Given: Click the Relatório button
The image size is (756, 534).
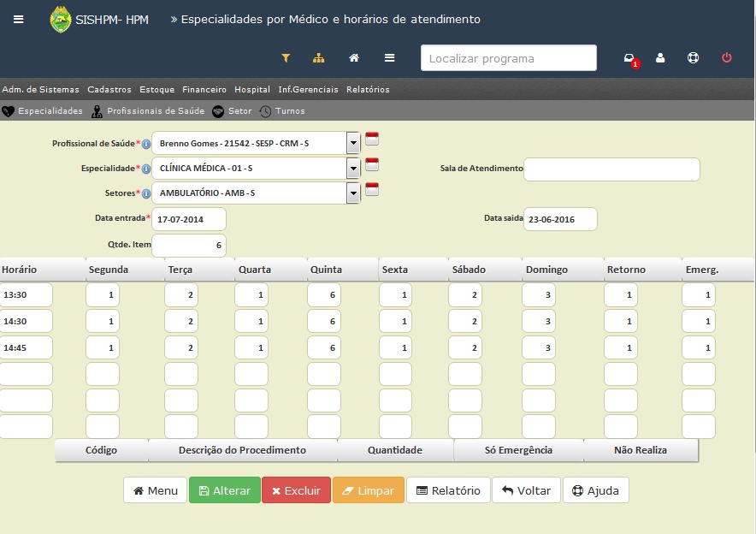Looking at the screenshot, I should [448, 490].
